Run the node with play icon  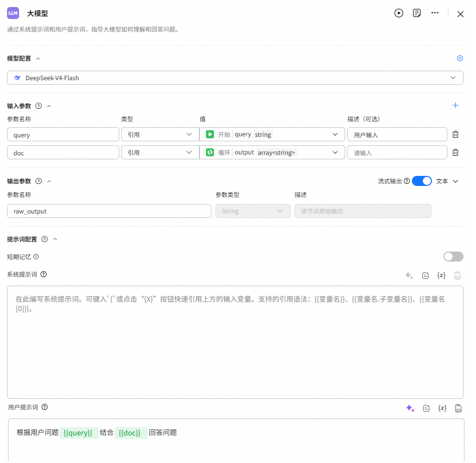pyautogui.click(x=399, y=13)
